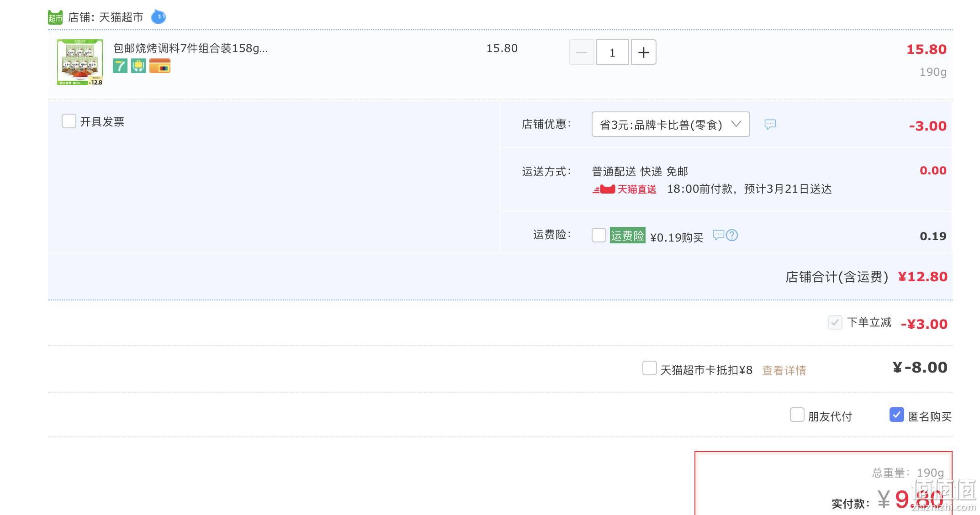
Task: Select the shipping text 普通配送 快递 免邮
Action: click(x=640, y=172)
